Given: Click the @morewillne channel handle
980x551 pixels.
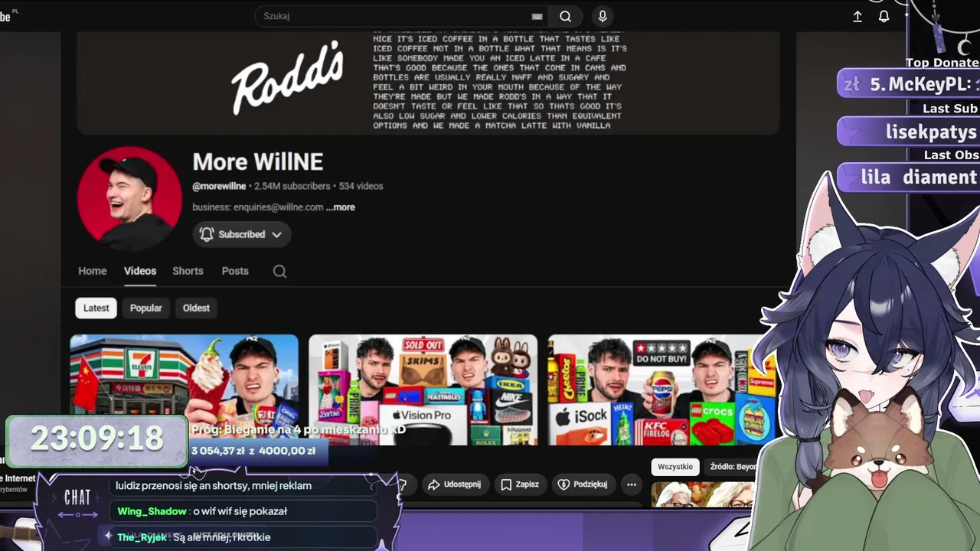Looking at the screenshot, I should pos(219,186).
